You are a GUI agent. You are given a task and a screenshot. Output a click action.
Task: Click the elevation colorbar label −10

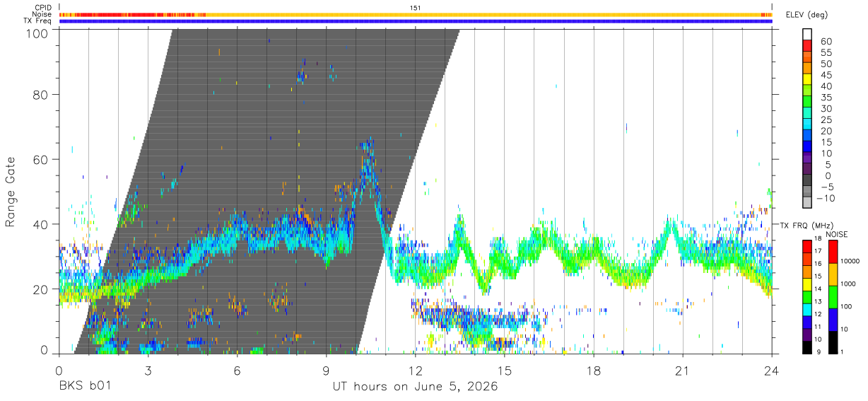826,198
